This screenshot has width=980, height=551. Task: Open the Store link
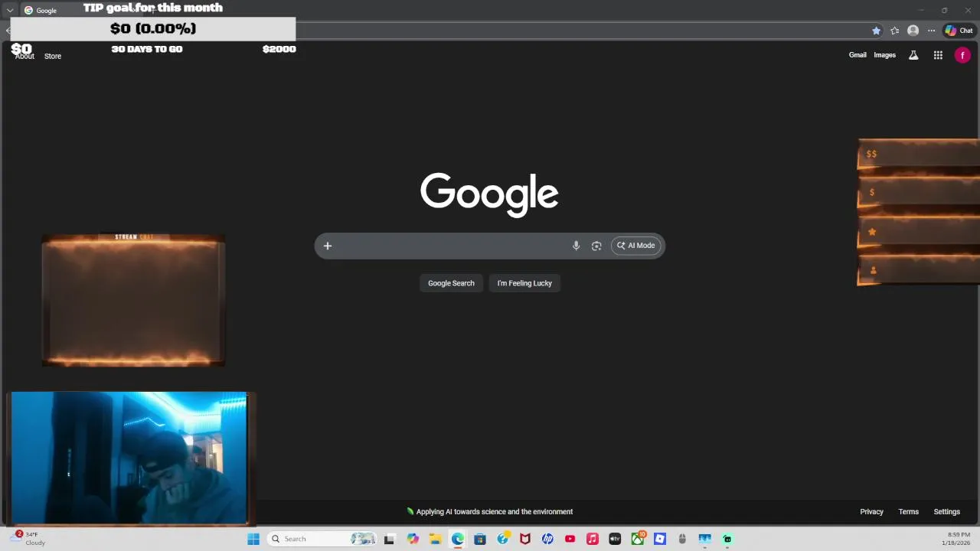tap(53, 56)
